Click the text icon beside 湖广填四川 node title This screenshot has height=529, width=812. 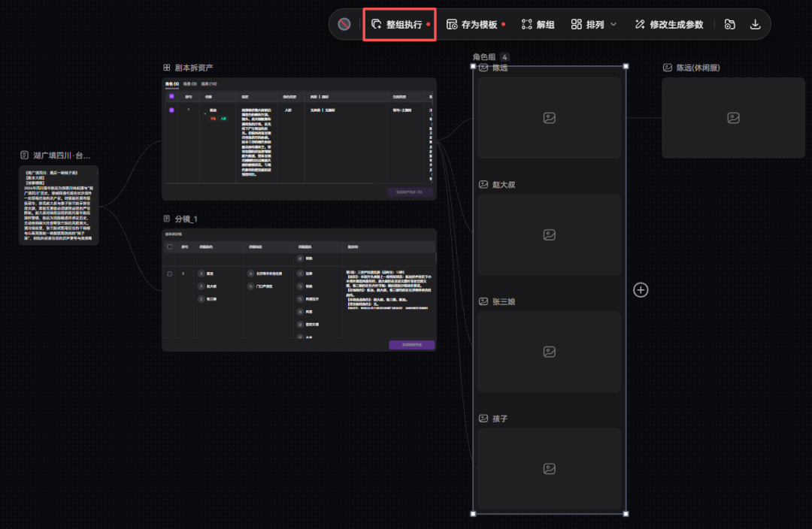(24, 155)
